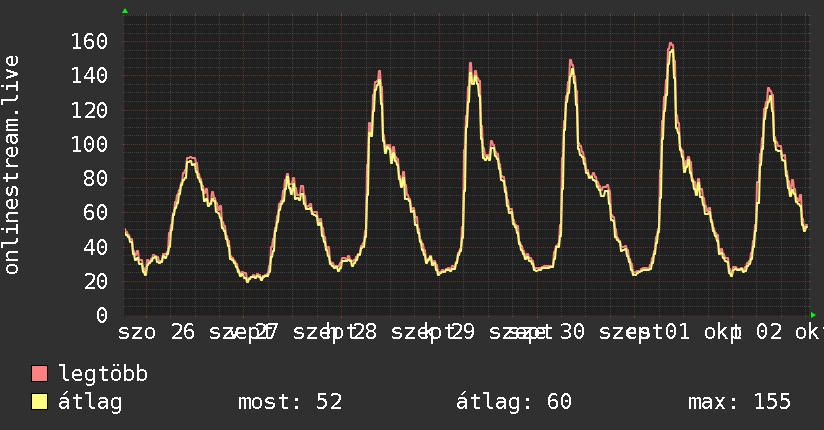Click the red 'legtöbb' legend color swatch
The height and width of the screenshot is (430, 824).
(x=39, y=373)
